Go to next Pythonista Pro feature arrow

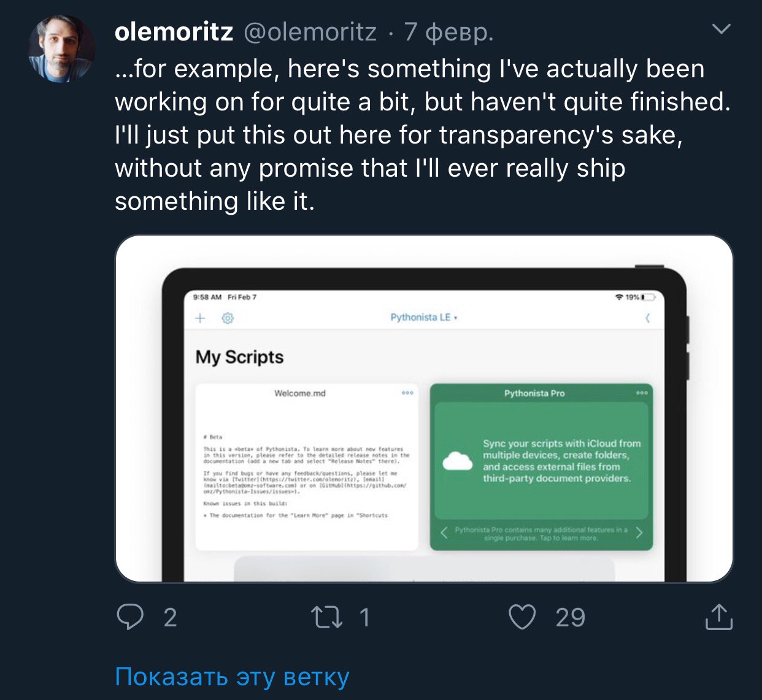639,533
